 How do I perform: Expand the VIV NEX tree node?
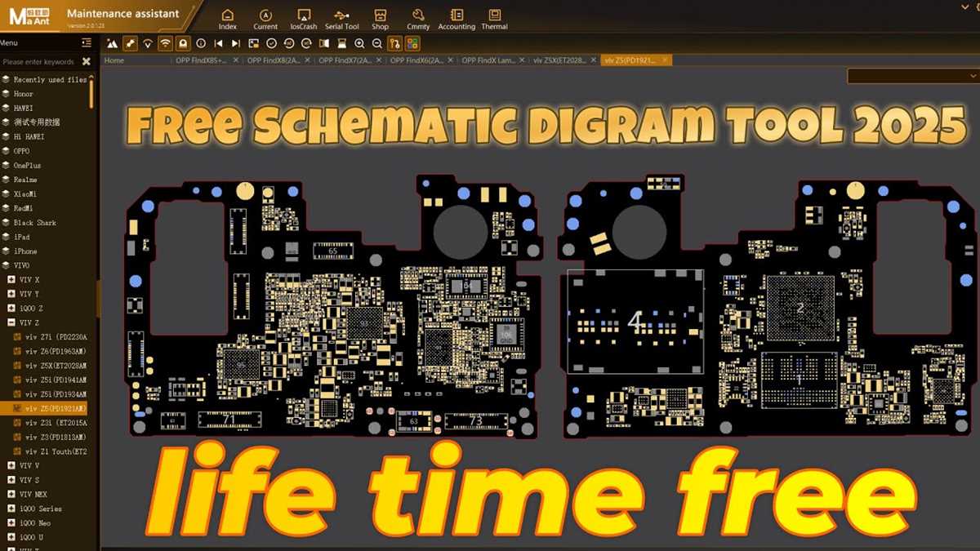[11, 494]
